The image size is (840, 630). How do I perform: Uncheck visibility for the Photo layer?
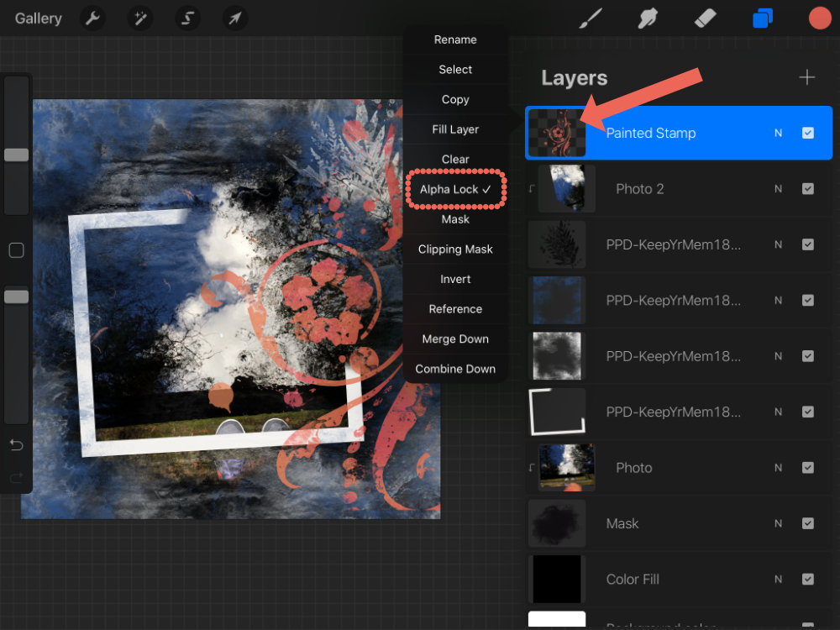(x=808, y=468)
